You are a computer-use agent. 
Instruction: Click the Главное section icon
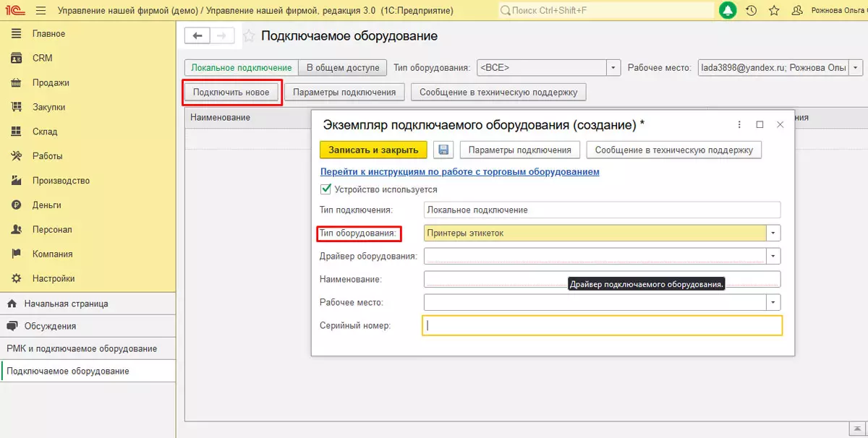point(17,34)
